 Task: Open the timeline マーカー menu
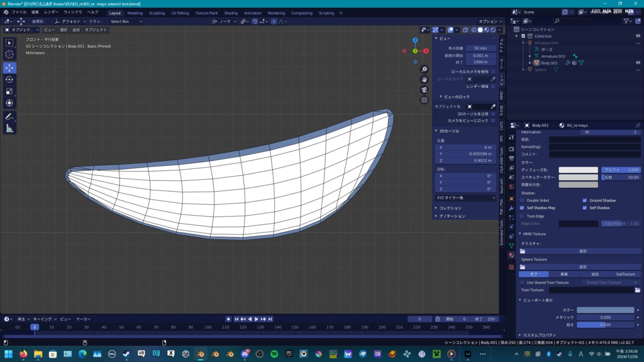(x=84, y=319)
